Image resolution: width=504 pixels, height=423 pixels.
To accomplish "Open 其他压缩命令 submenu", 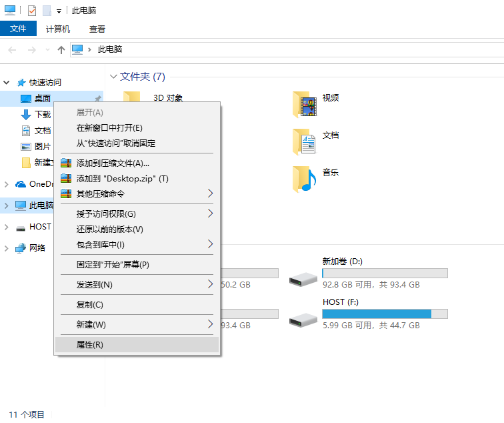I will coord(137,193).
